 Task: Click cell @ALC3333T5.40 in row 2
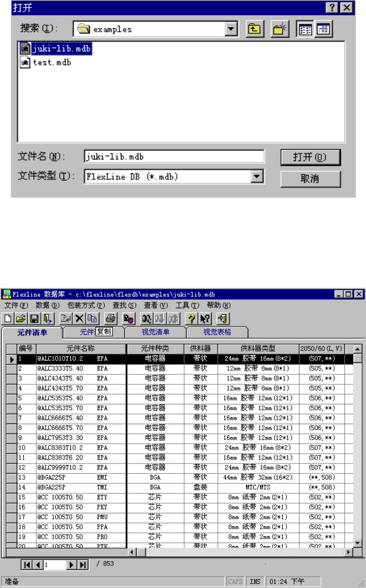[81, 368]
